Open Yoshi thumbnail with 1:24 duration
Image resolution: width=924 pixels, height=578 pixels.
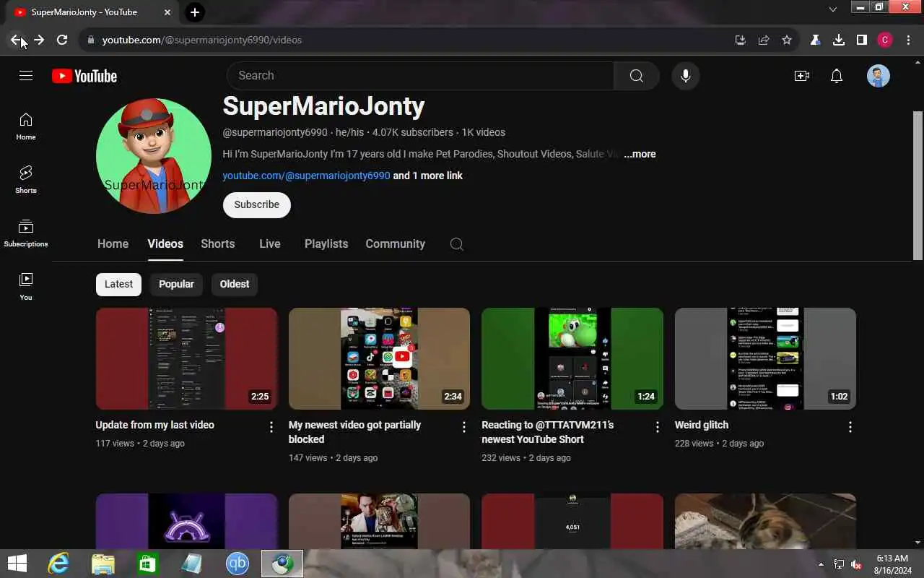point(572,359)
